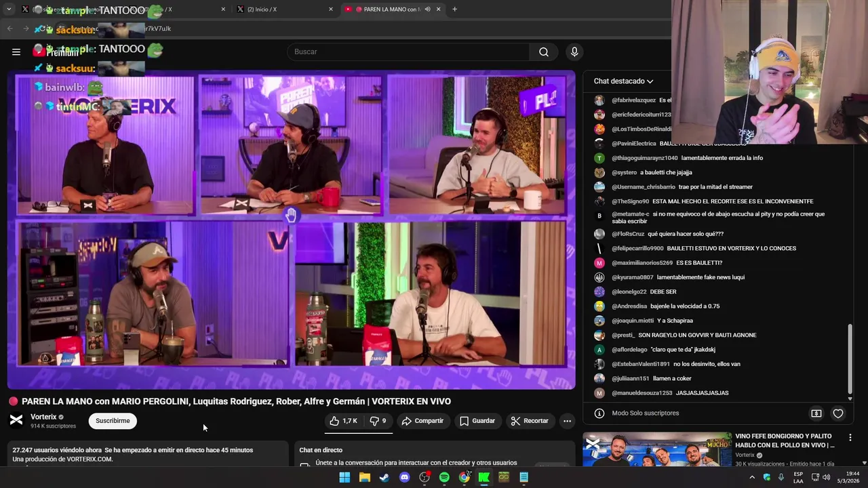Send a heart reaction in chat
Image resolution: width=868 pixels, height=488 pixels.
point(838,413)
